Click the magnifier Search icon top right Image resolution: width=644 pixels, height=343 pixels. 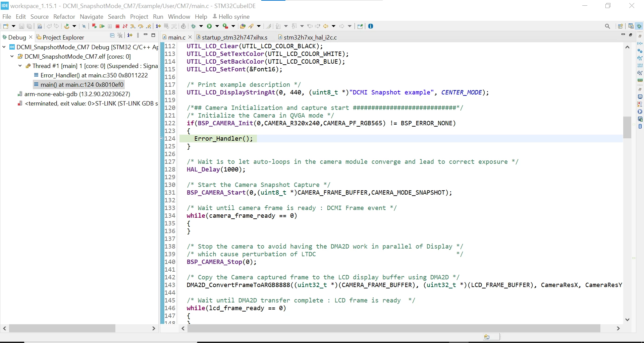coord(607,26)
